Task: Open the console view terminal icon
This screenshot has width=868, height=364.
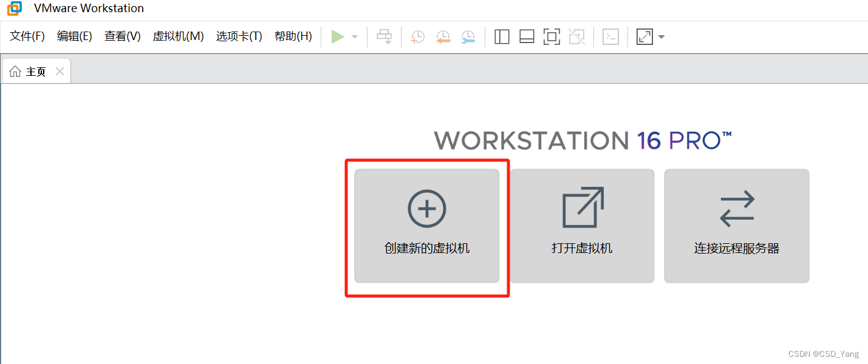Action: pyautogui.click(x=610, y=37)
